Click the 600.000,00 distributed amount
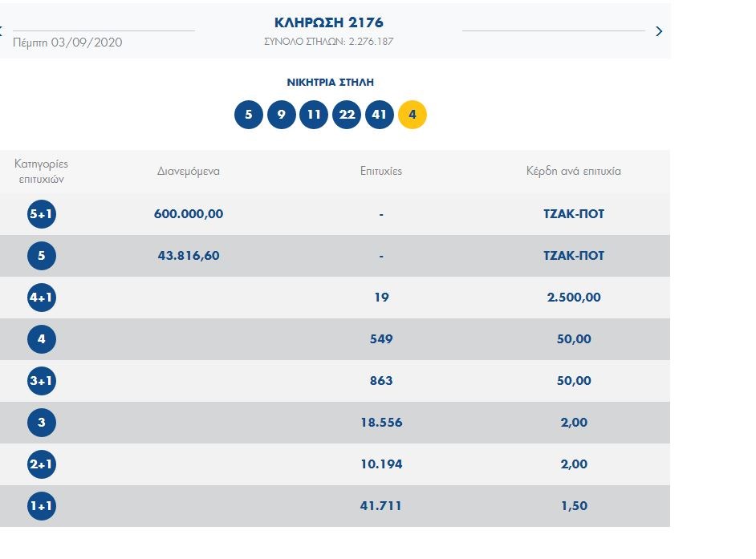Viewport: 756px width, 559px height. point(189,214)
